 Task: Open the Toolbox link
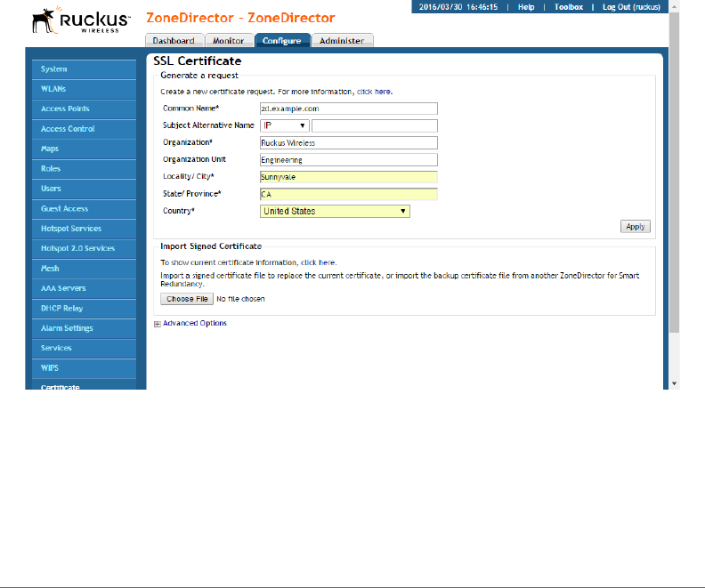[568, 7]
